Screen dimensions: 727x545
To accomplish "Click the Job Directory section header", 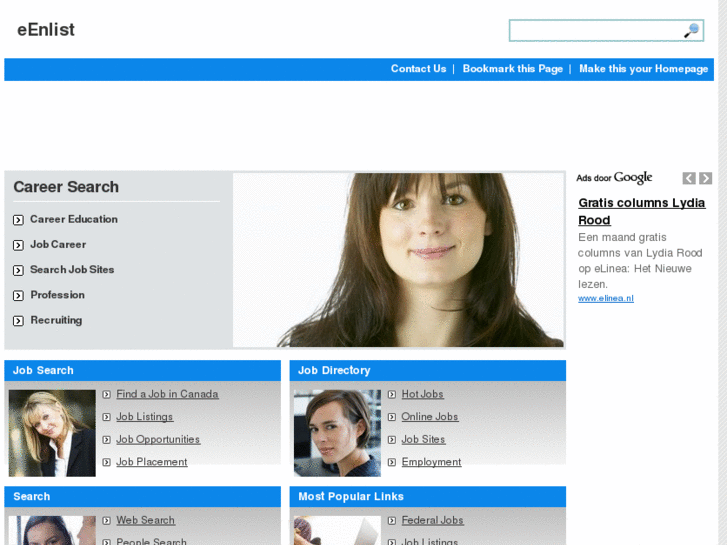I will pyautogui.click(x=427, y=371).
